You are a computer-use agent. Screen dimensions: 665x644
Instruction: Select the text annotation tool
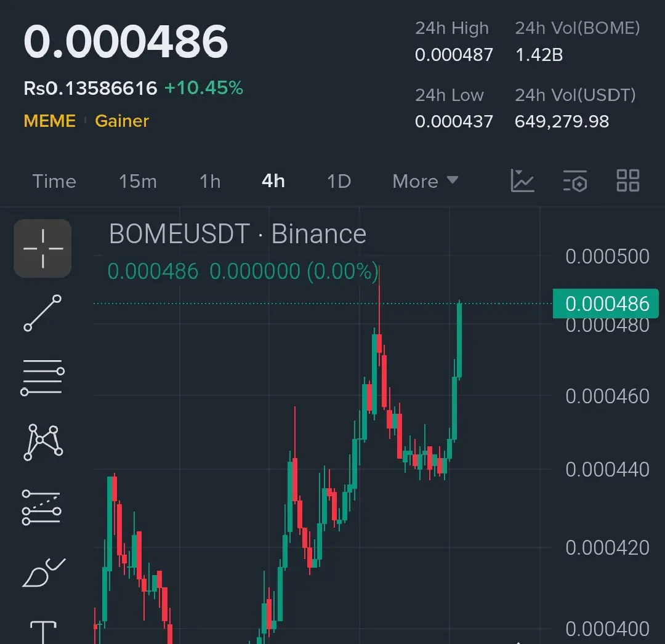(43, 632)
